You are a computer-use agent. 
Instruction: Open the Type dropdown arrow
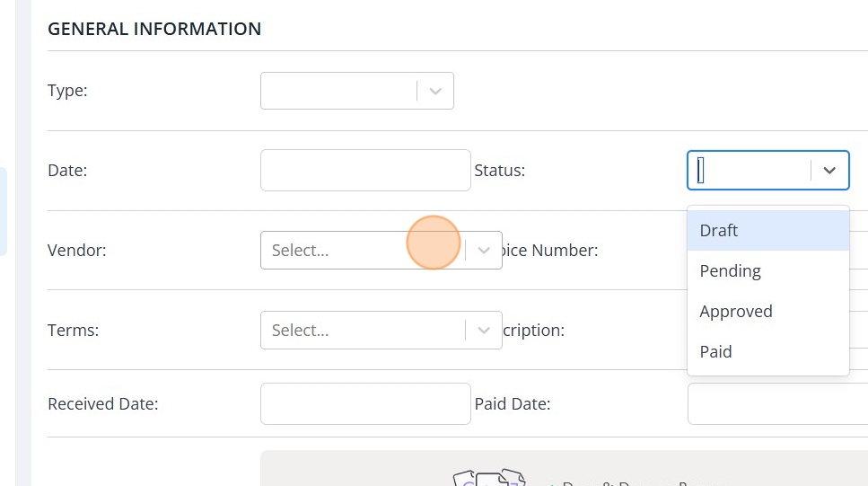click(x=435, y=91)
